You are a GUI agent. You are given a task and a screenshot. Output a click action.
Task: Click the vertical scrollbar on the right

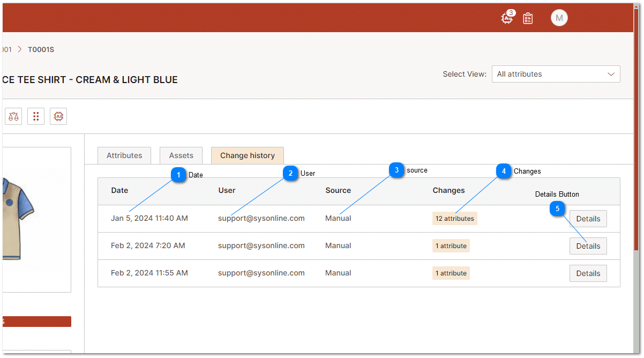click(637, 177)
